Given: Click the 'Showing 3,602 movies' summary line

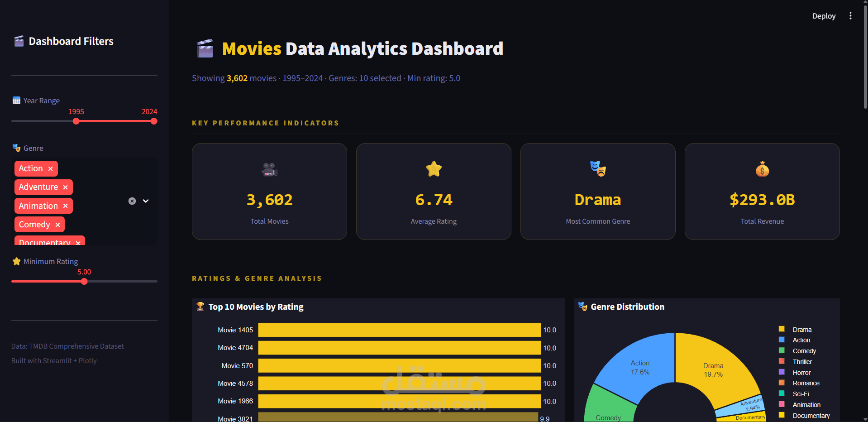Looking at the screenshot, I should click(326, 78).
